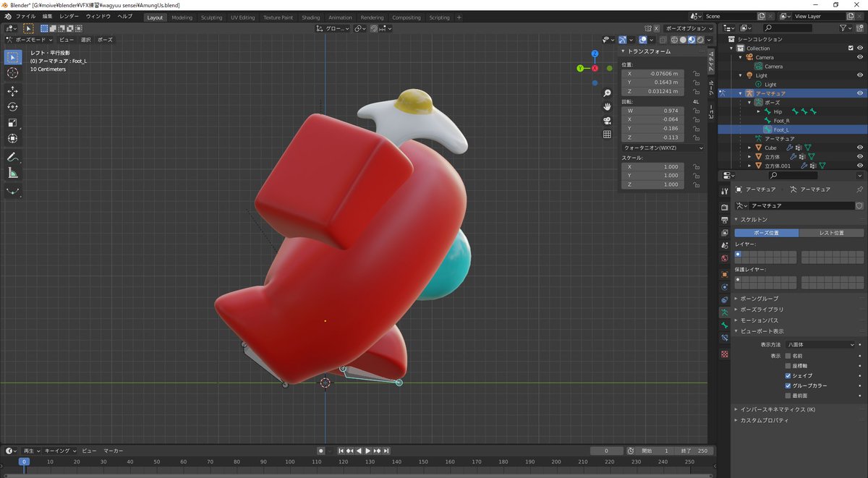The height and width of the screenshot is (478, 868).
Task: Open the Bone Constraints properties tab icon
Action: 724,338
